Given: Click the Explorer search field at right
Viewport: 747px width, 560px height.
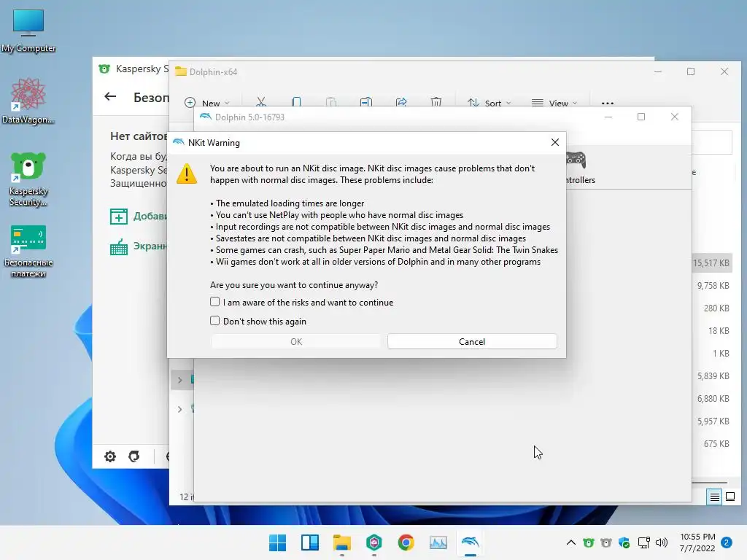Looking at the screenshot, I should pos(712,142).
